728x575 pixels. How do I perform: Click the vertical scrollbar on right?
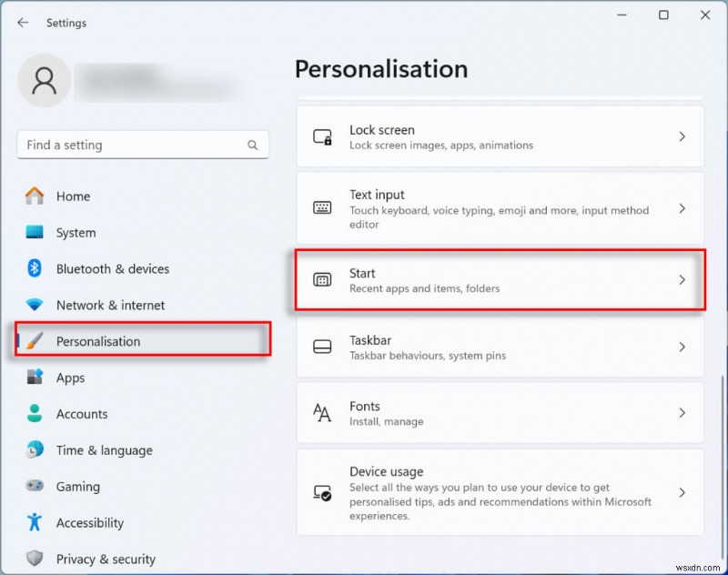click(722, 467)
